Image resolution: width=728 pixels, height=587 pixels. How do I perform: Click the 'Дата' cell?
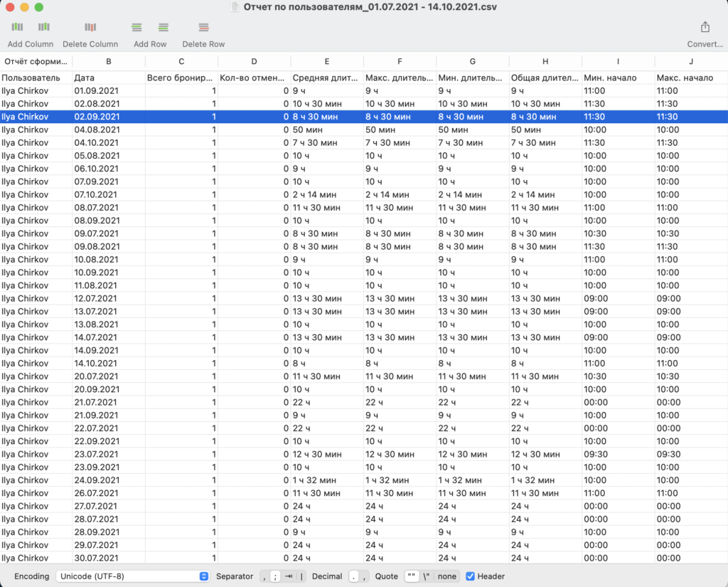[x=109, y=78]
